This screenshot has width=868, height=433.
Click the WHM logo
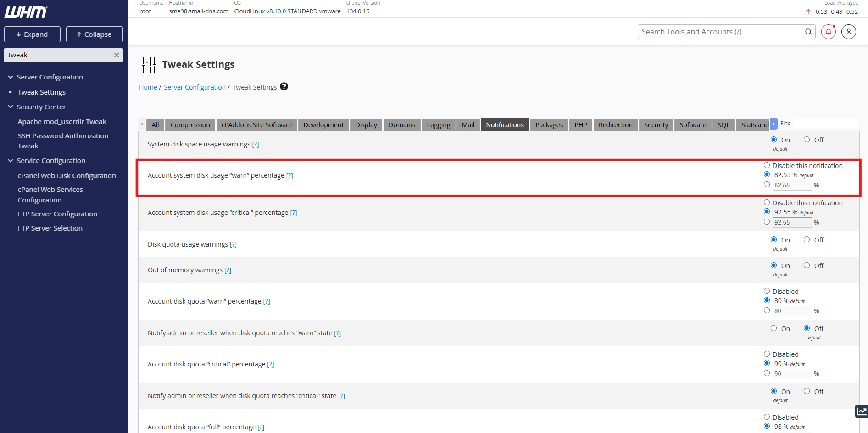coord(26,12)
